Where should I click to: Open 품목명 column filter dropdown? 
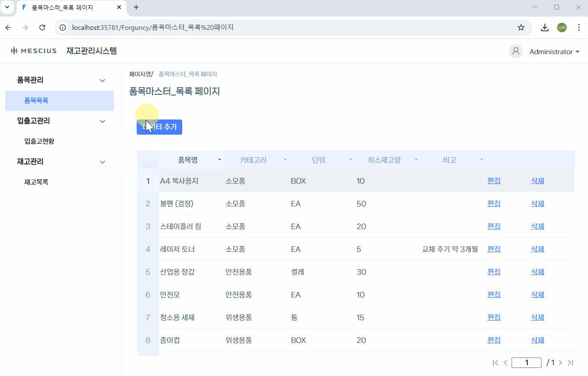coord(219,160)
